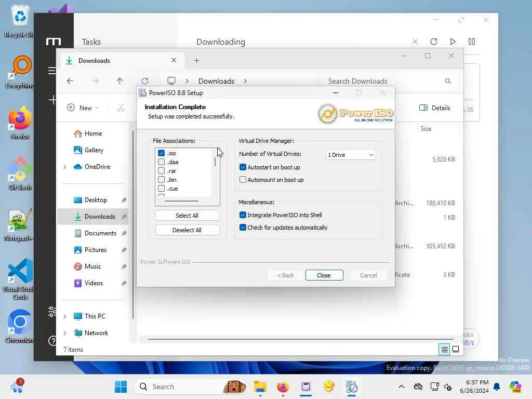Check the .rar file association

(161, 170)
